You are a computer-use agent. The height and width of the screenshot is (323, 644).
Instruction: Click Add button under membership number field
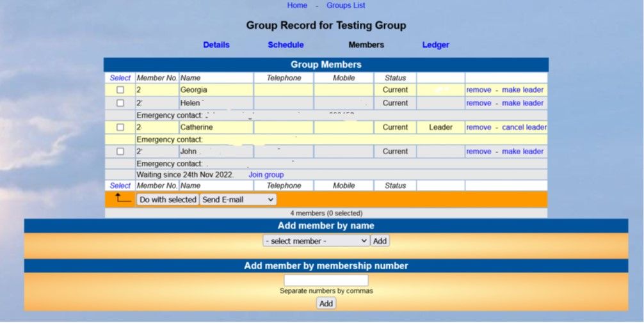tap(326, 303)
